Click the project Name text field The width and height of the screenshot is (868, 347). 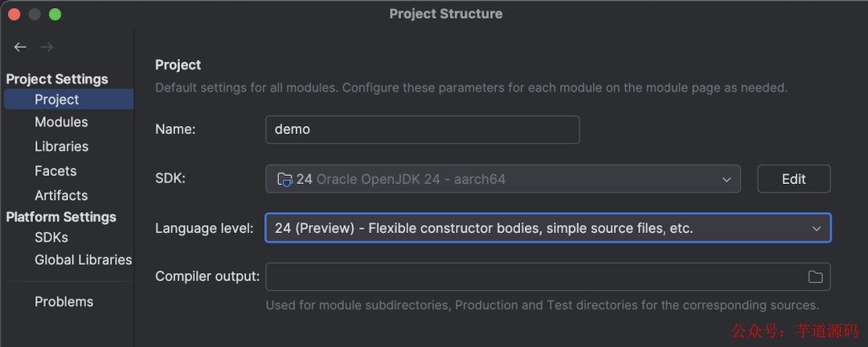pyautogui.click(x=422, y=129)
